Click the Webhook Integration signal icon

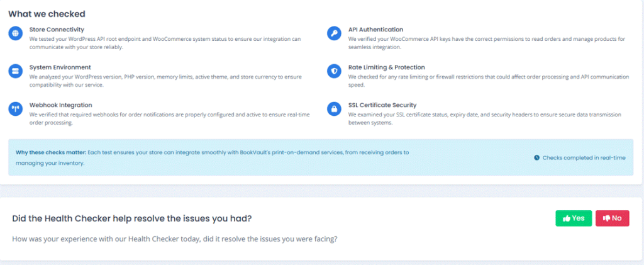click(16, 109)
